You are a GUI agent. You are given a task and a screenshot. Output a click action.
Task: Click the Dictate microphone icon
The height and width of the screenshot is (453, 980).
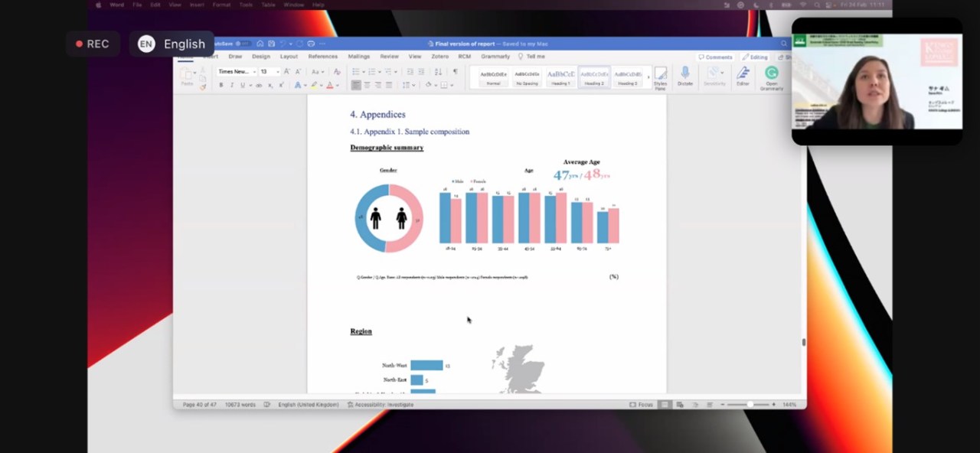[684, 74]
